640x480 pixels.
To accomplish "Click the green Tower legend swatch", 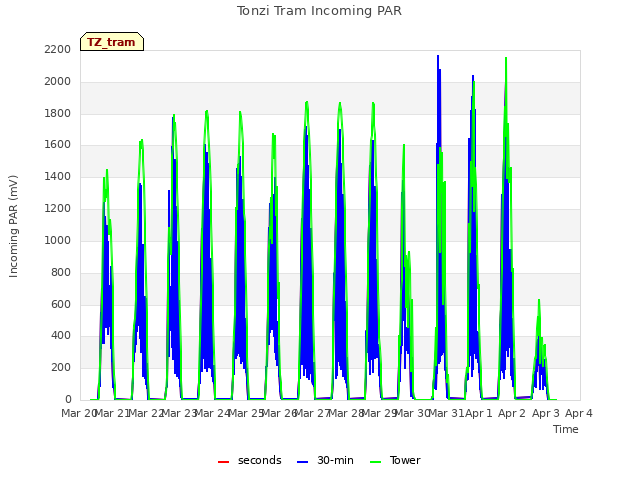I will click(x=376, y=462).
